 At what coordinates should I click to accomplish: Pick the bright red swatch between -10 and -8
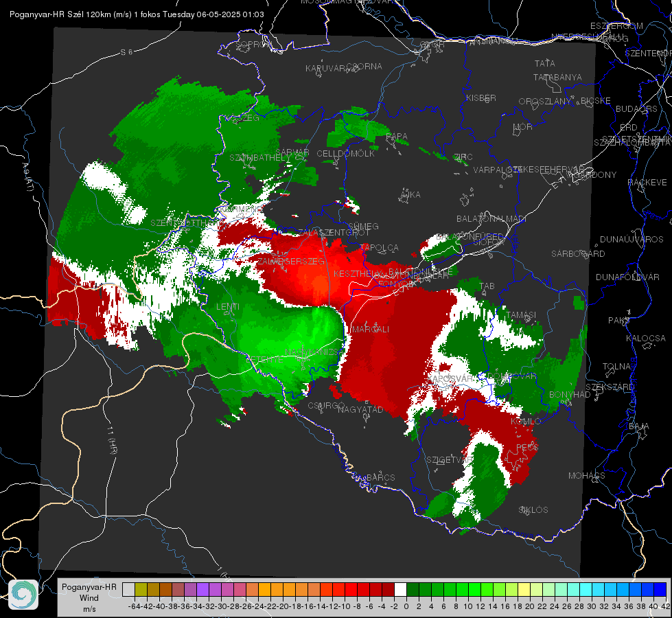[x=351, y=589]
